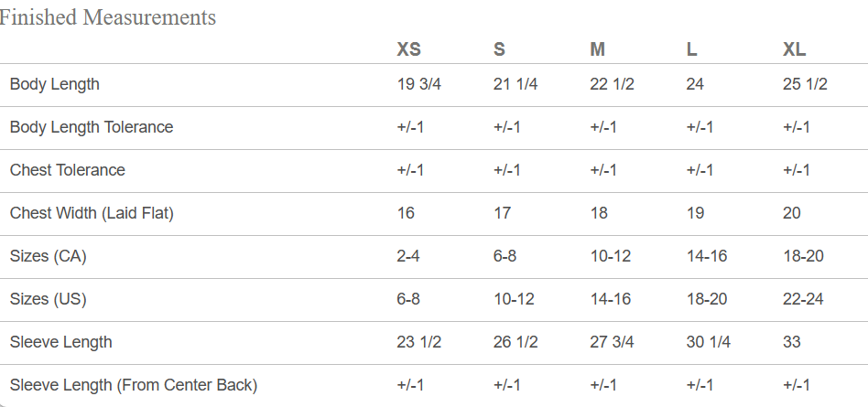Click the Body Length row label
This screenshot has width=868, height=407.
55,84
